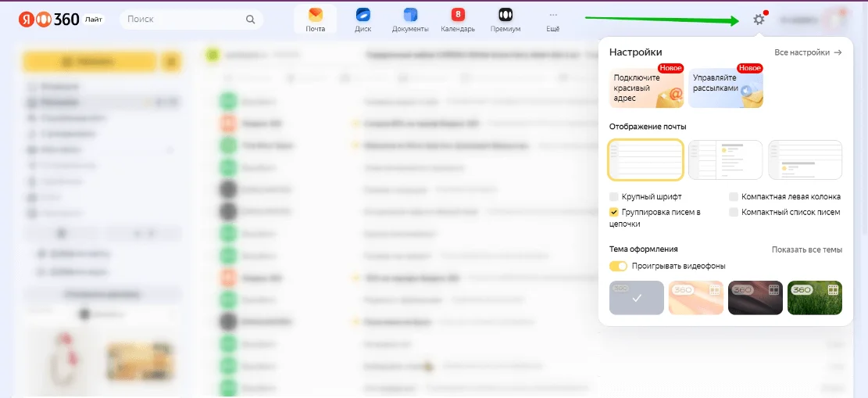Click the Лайт plan badge

[x=94, y=20]
